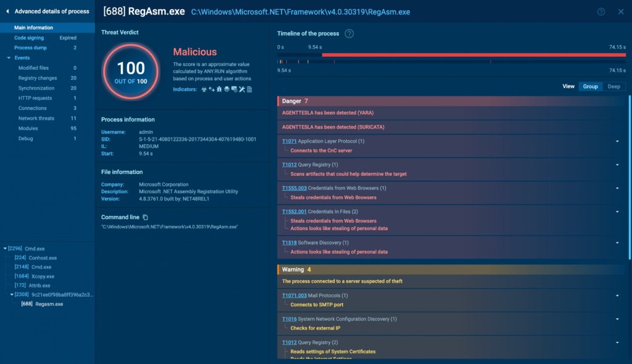Screen dimensions: 632x364
Task: Open the T1518 Software Discovery link
Action: coord(289,242)
